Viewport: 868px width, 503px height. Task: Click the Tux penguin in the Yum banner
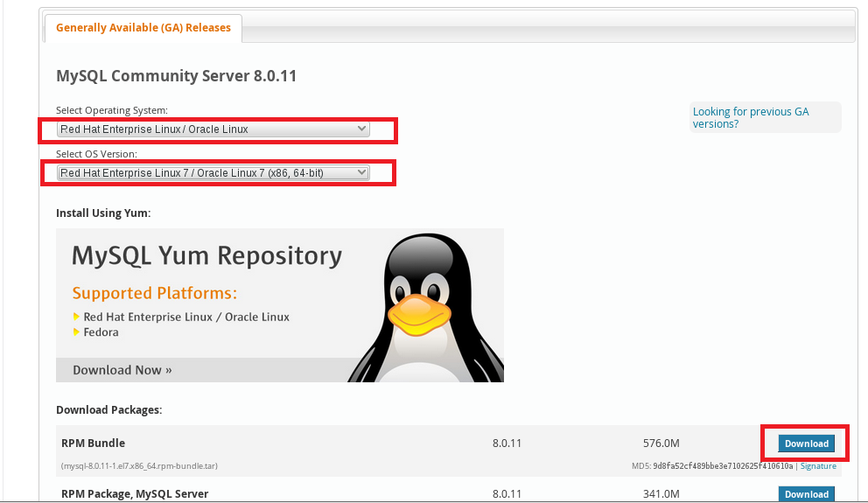pyautogui.click(x=426, y=307)
